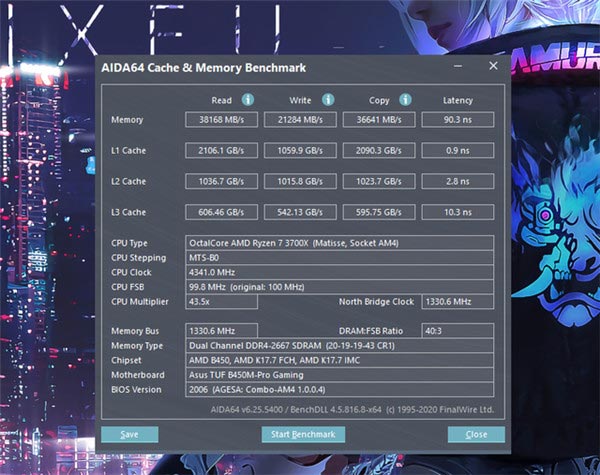Minimize the AIDA64 benchmark window
Screen dimensions: 600x475
coord(458,66)
